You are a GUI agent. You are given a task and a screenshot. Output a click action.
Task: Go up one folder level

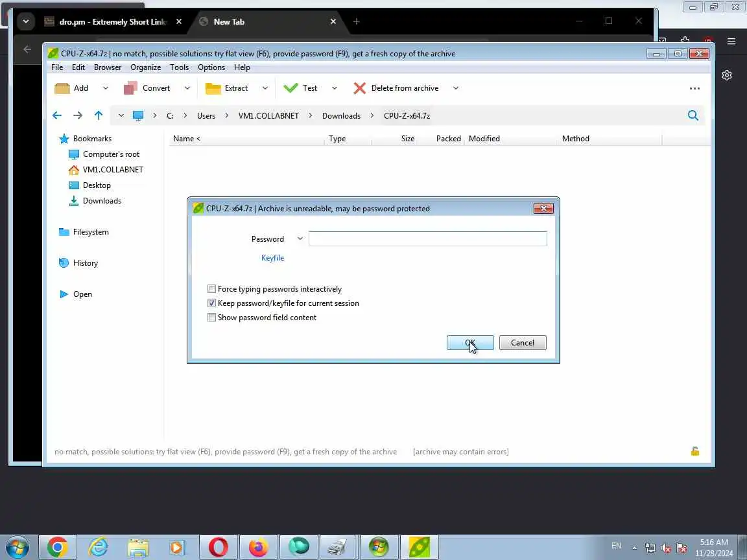point(99,115)
